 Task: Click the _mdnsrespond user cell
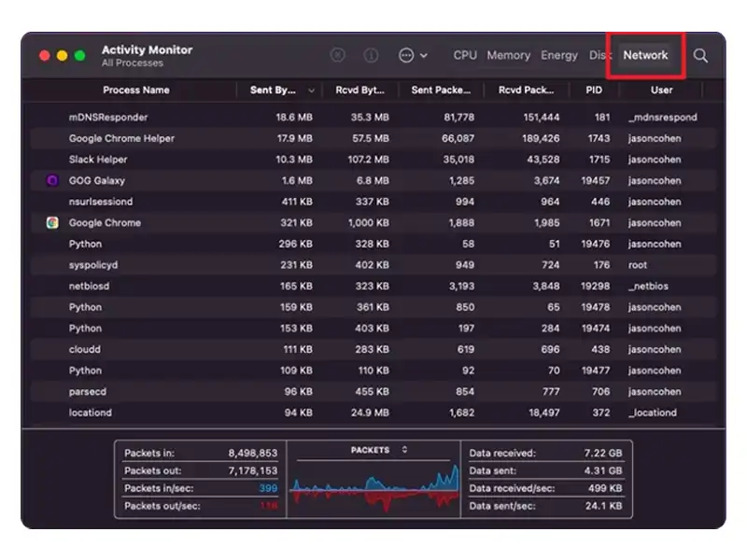pyautogui.click(x=663, y=118)
